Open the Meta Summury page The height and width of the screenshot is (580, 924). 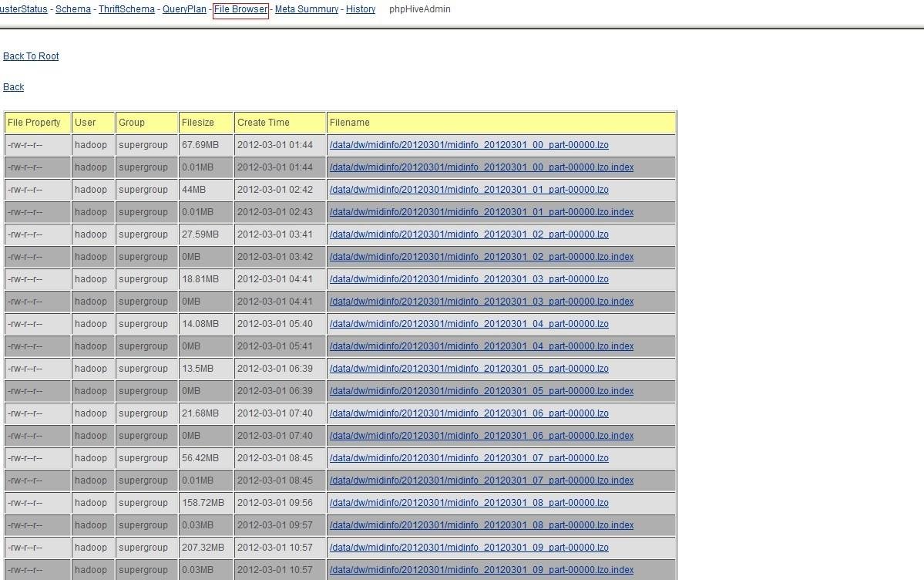[x=307, y=9]
